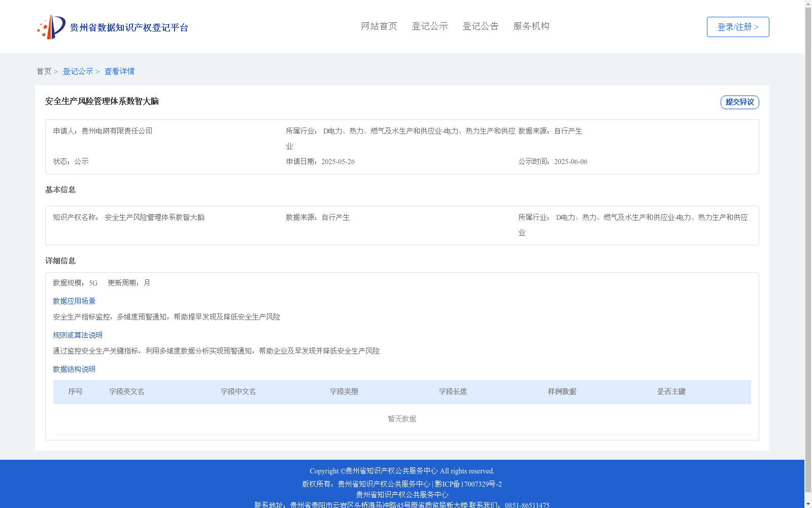This screenshot has height=508, width=812.
Task: Click scrollbar down arrow
Action: coord(808,504)
